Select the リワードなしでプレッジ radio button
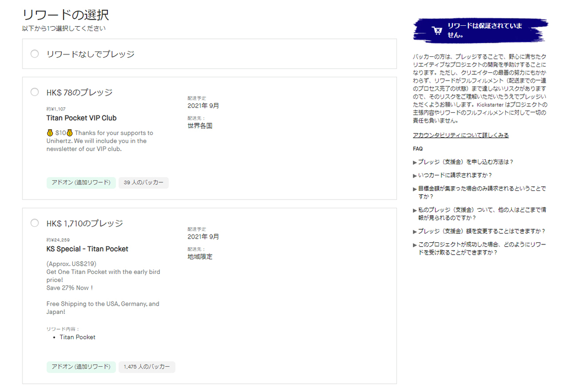583x392 pixels. click(x=34, y=54)
